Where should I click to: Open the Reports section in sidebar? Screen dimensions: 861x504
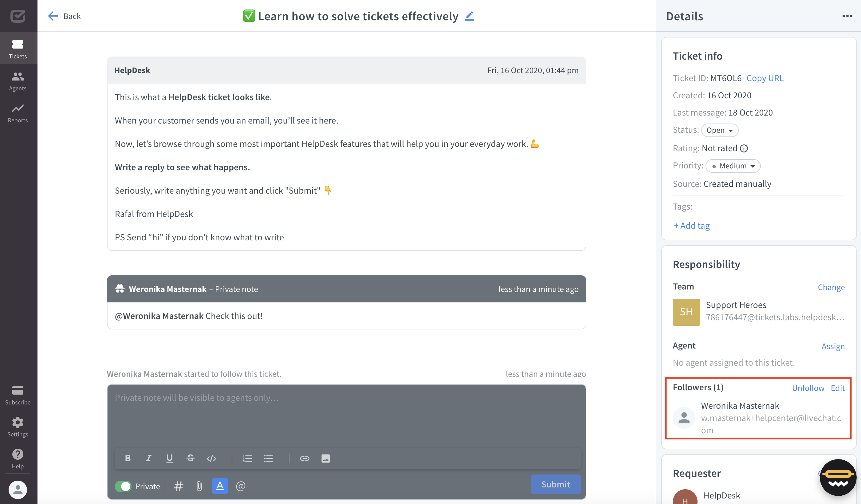[18, 113]
